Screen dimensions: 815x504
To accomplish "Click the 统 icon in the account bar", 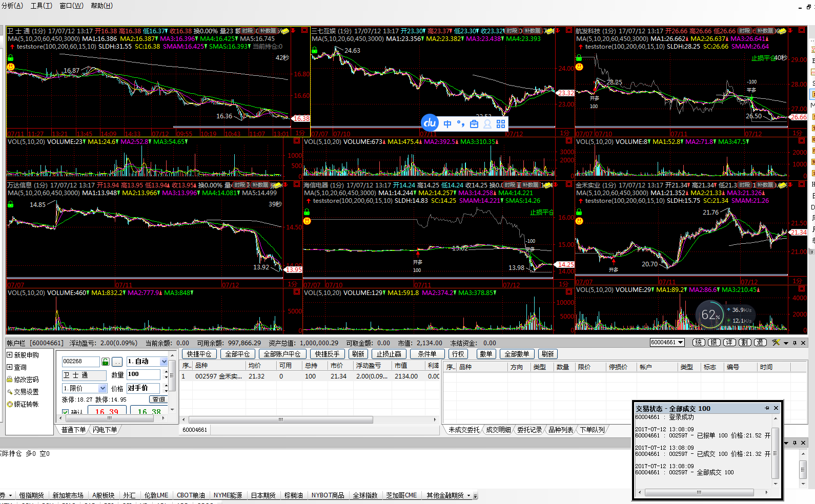I will 699,343.
